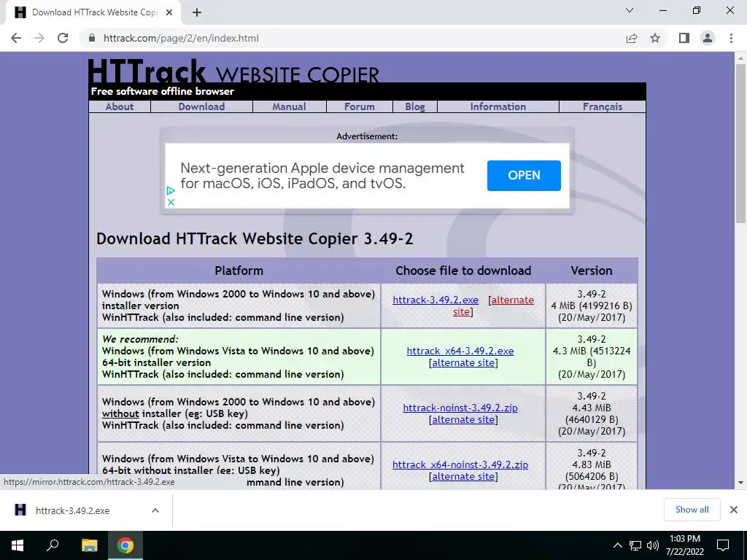Close the downloads bar

[x=734, y=510]
